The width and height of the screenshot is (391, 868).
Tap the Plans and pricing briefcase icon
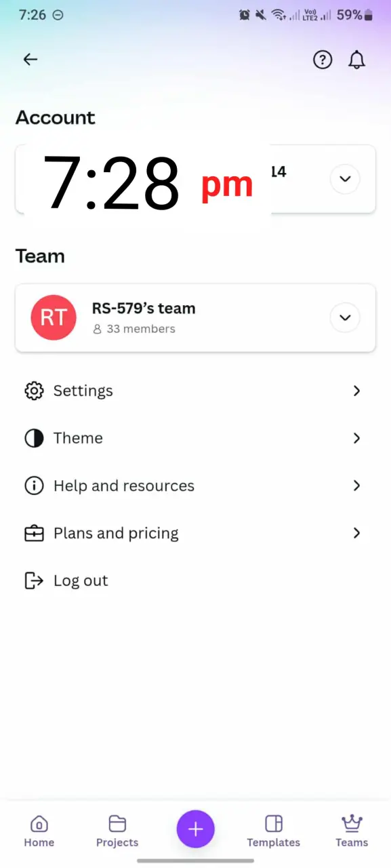click(34, 533)
